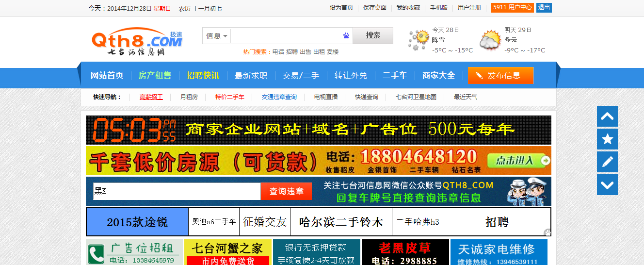Open the 2015款途锐 ad tile
This screenshot has width=644, height=265.
tap(137, 222)
